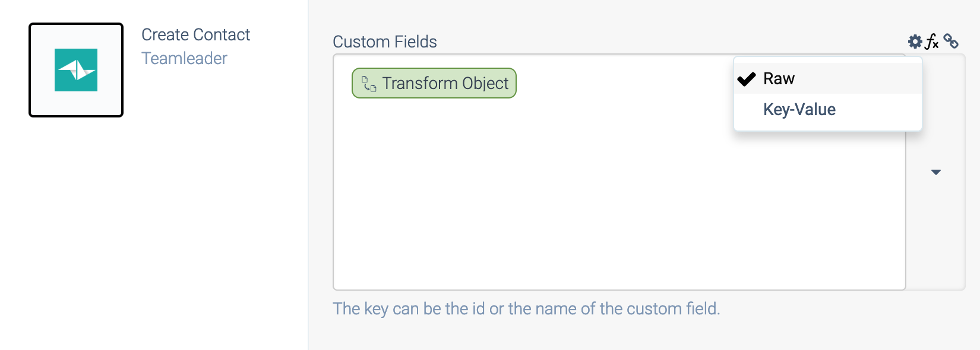
Task: Select the Create Contact step title
Action: tap(195, 34)
